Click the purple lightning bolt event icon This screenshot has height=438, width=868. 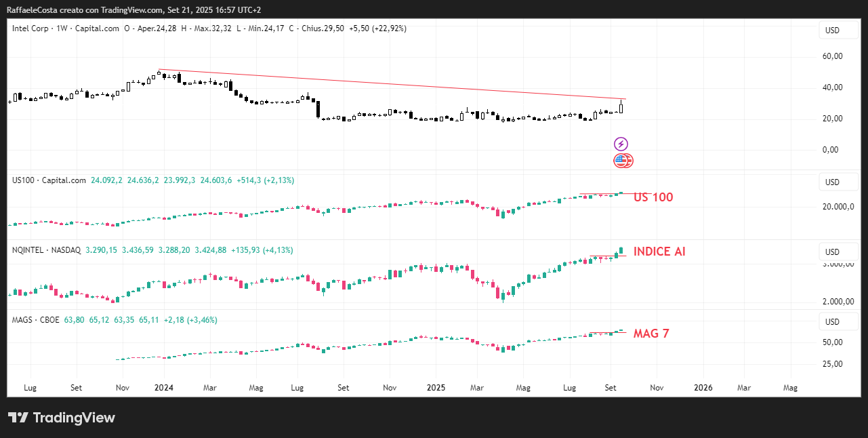point(621,144)
